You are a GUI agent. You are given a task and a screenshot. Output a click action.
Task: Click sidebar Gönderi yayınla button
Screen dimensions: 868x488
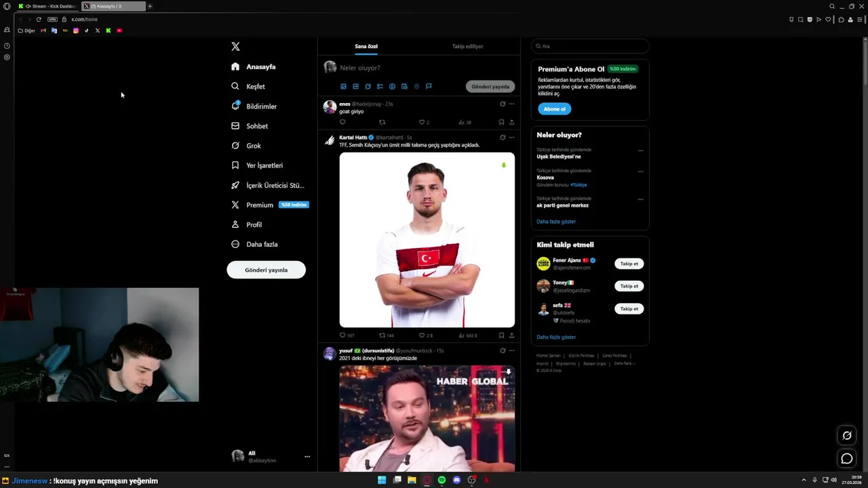tap(266, 270)
